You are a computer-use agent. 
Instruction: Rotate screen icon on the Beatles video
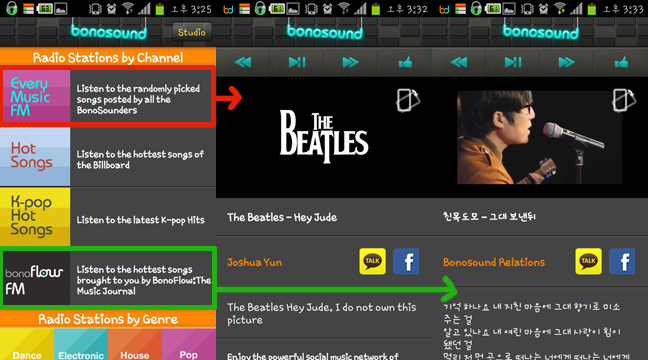point(408,100)
